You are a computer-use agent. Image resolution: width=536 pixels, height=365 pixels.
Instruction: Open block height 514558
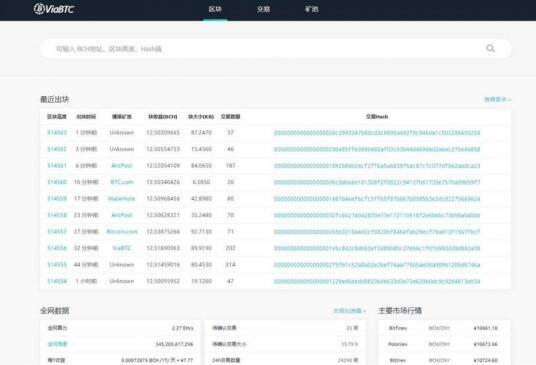[57, 215]
